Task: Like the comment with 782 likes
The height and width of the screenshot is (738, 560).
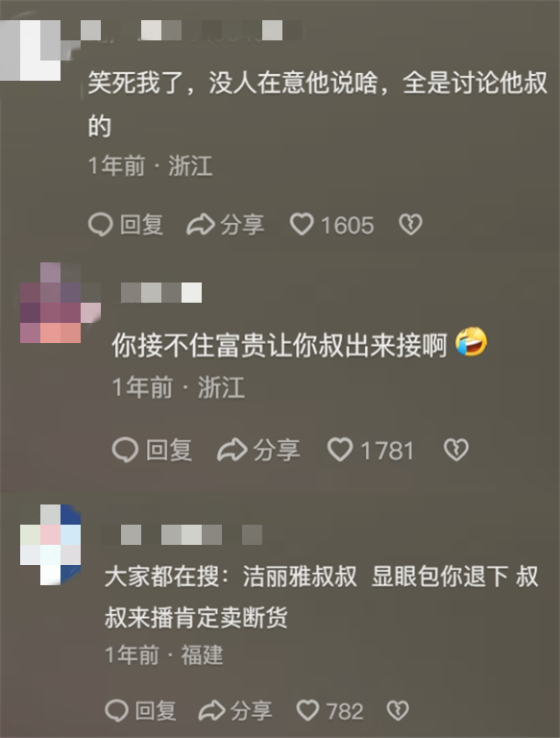Action: coord(307,710)
